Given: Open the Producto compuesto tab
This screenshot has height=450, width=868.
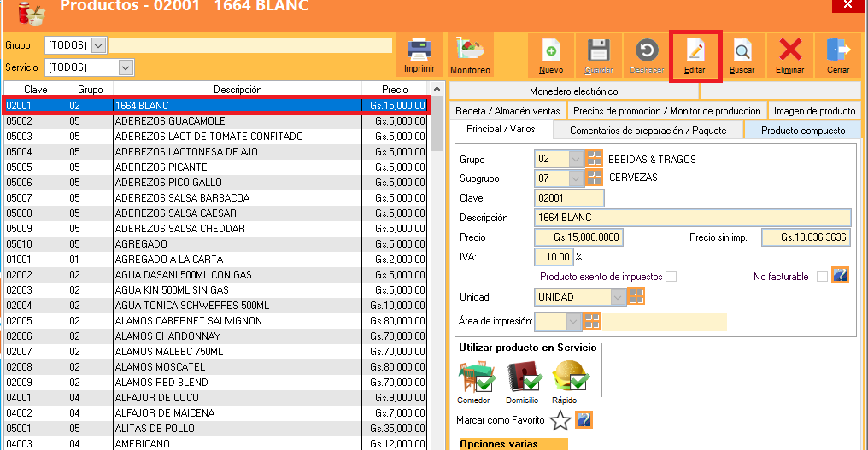Looking at the screenshot, I should coord(803,131).
